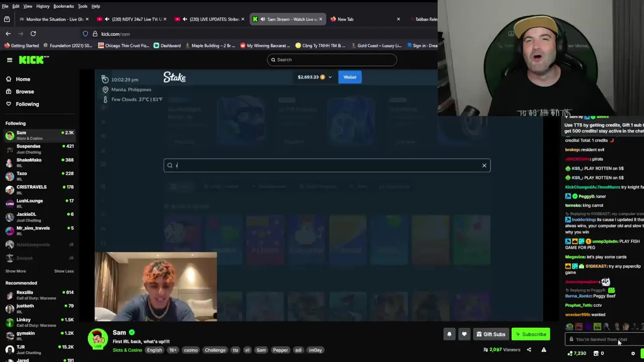Viewport: 644px width, 362px height.
Task: Close the New Tab tab
Action: 398,19
